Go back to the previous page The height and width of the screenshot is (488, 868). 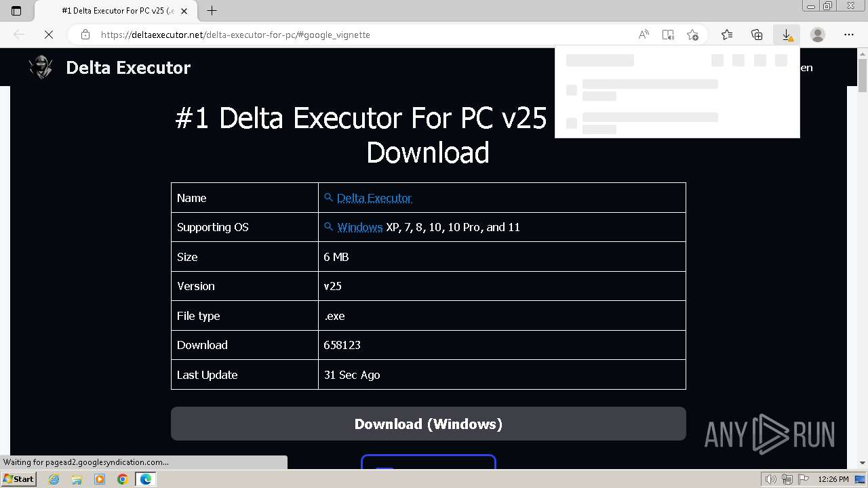point(19,35)
